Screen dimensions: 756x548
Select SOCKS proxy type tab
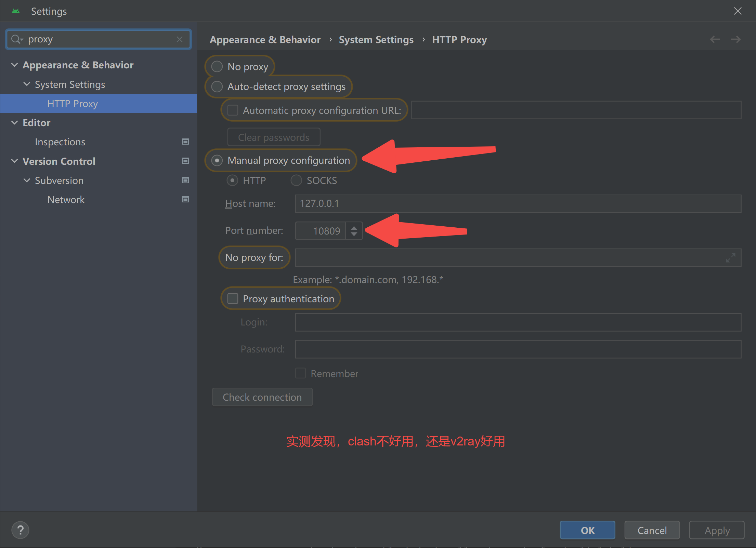(x=296, y=180)
